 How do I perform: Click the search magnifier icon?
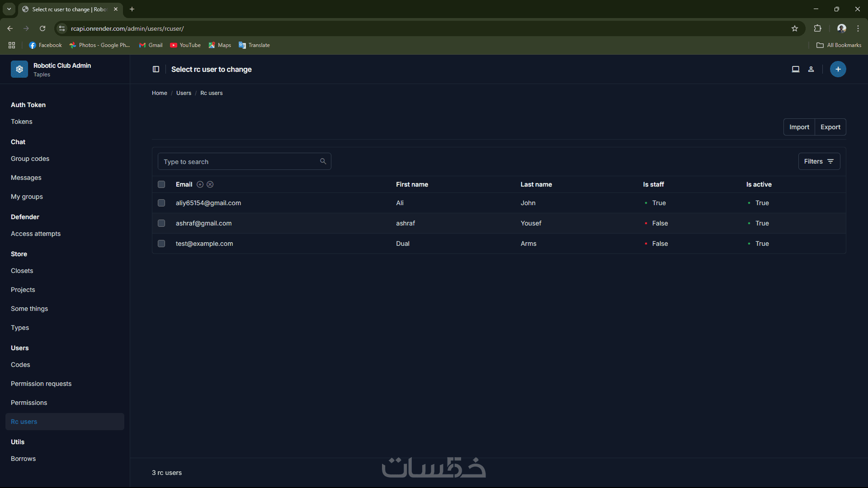pyautogui.click(x=323, y=161)
